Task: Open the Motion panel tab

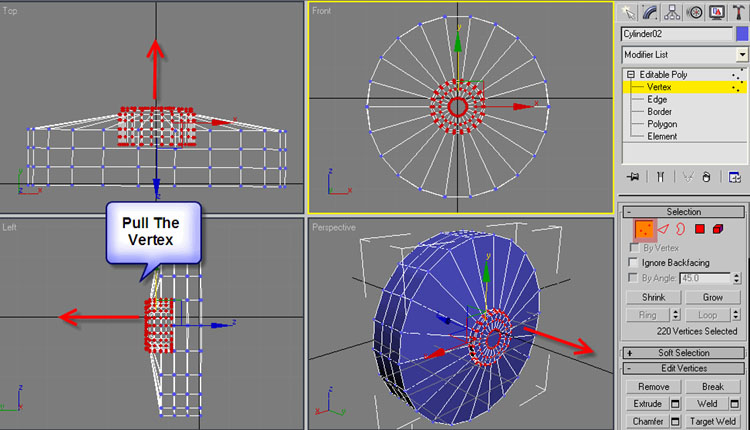Action: [x=693, y=12]
